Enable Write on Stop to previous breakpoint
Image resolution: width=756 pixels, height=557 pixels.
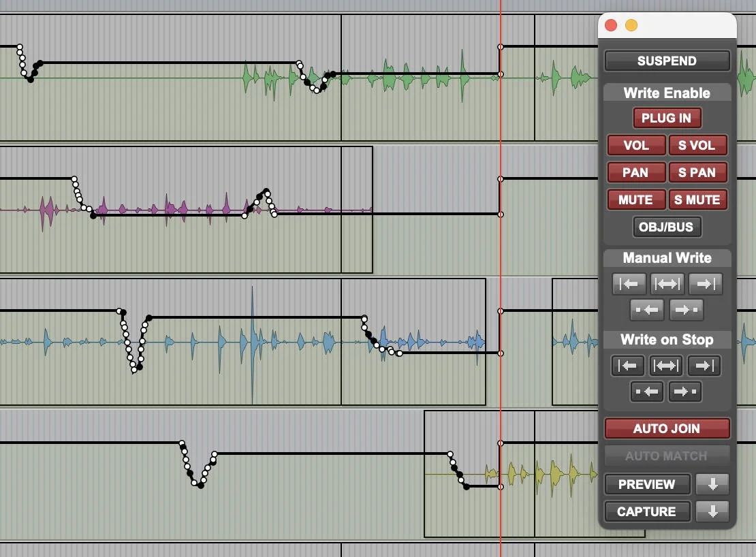click(647, 392)
